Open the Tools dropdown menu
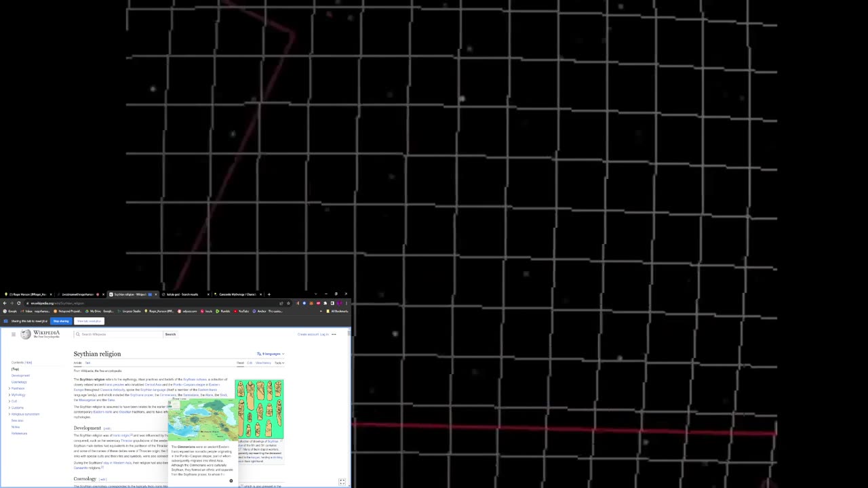Screen dimensions: 868x488 click(x=279, y=363)
